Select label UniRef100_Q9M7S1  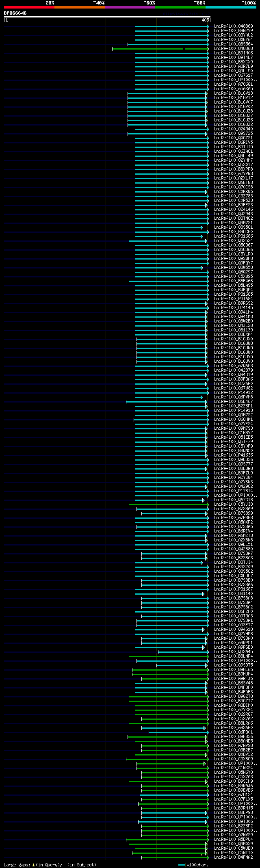click(233, 223)
